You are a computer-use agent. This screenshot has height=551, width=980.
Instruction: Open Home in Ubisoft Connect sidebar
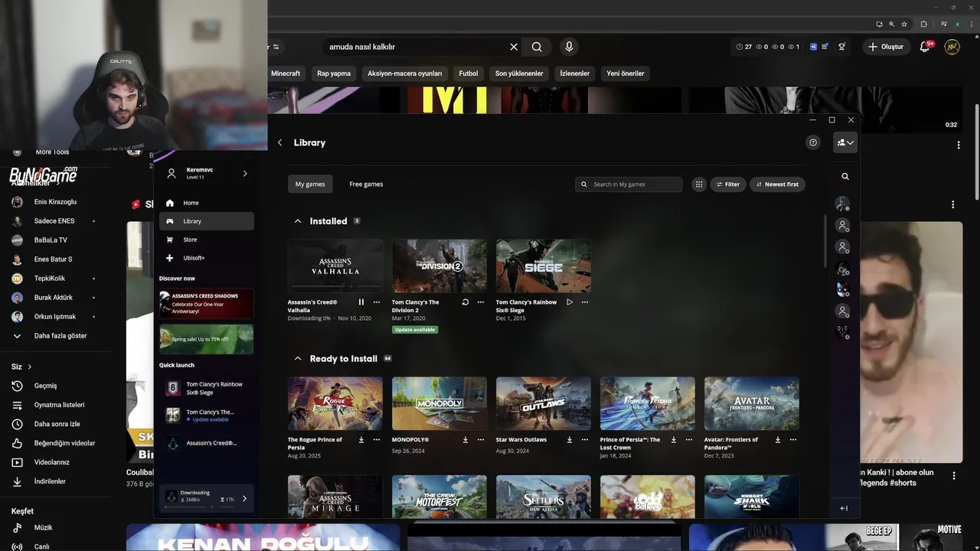pyautogui.click(x=207, y=203)
